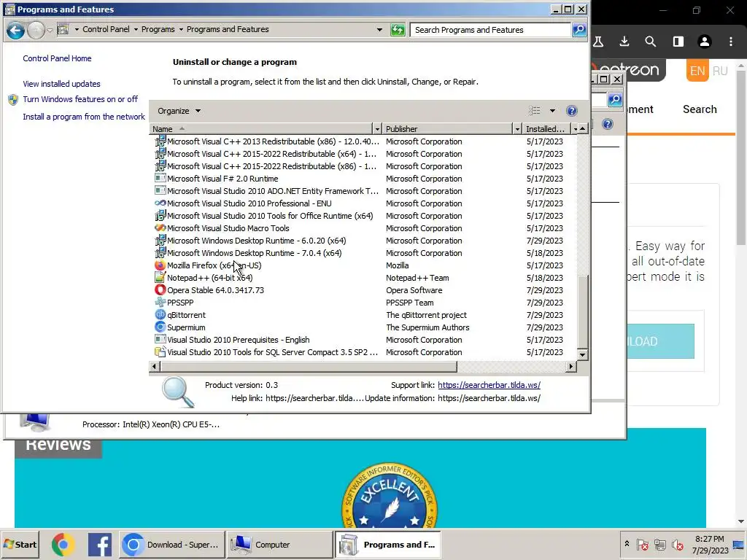Click the Start button
This screenshot has height=560, width=747.
pos(20,545)
